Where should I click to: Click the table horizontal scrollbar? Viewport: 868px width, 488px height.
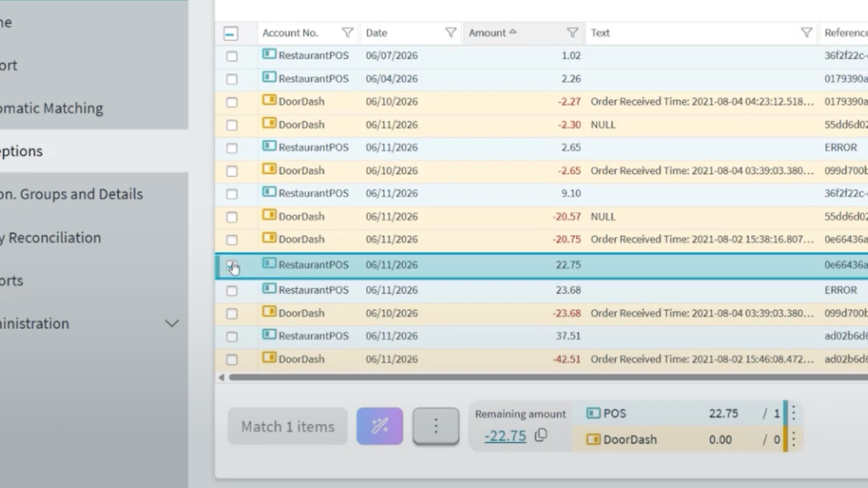[x=548, y=378]
